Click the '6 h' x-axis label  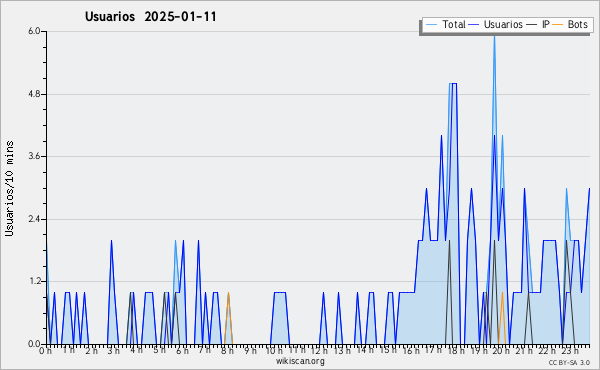pyautogui.click(x=182, y=350)
